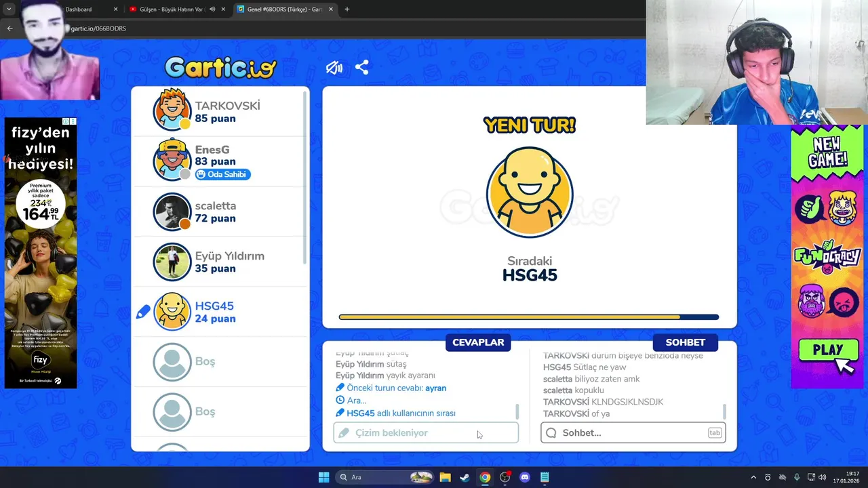The width and height of the screenshot is (868, 488).
Task: Select scaletta player avatar
Action: (x=172, y=211)
